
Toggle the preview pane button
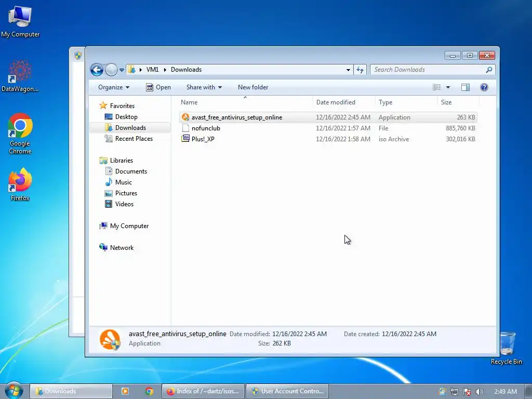pyautogui.click(x=465, y=87)
